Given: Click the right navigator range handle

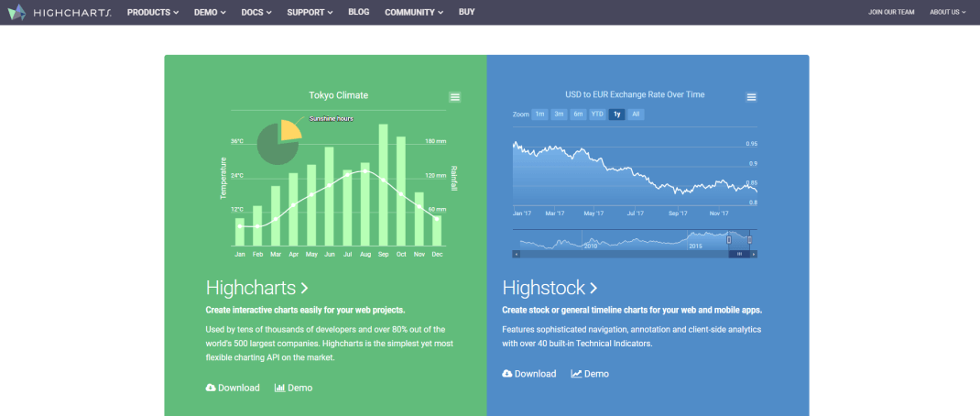Looking at the screenshot, I should pyautogui.click(x=749, y=239).
